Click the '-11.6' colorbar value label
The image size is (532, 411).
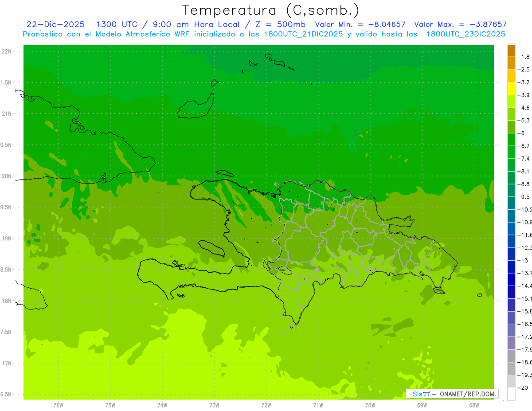click(524, 235)
